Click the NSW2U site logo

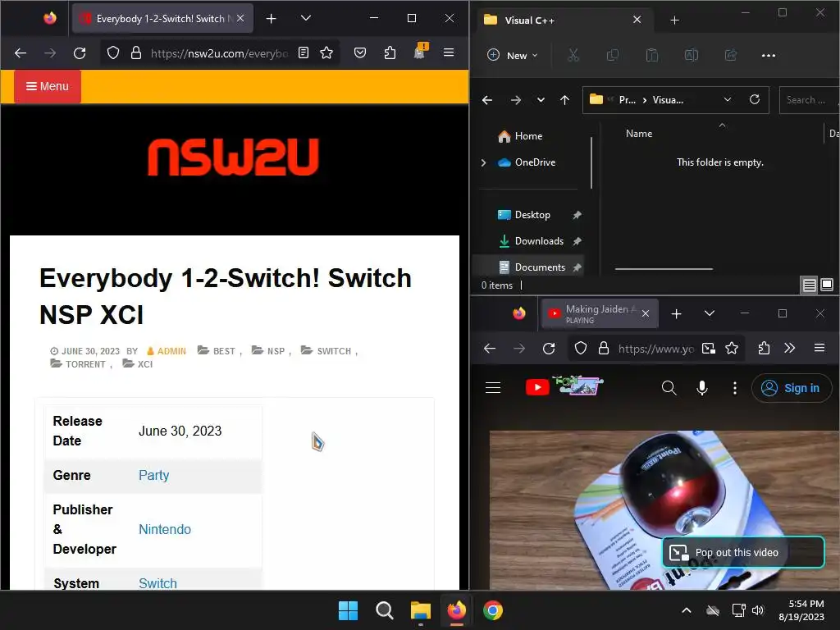tap(234, 157)
